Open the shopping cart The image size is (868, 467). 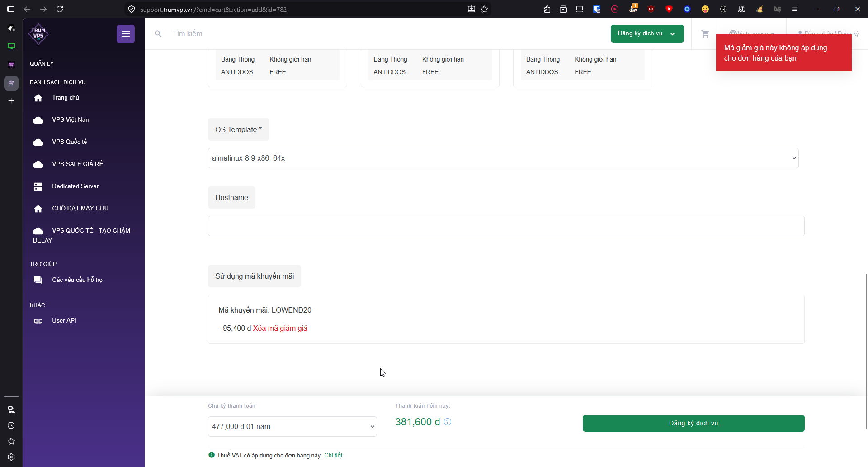point(705,34)
